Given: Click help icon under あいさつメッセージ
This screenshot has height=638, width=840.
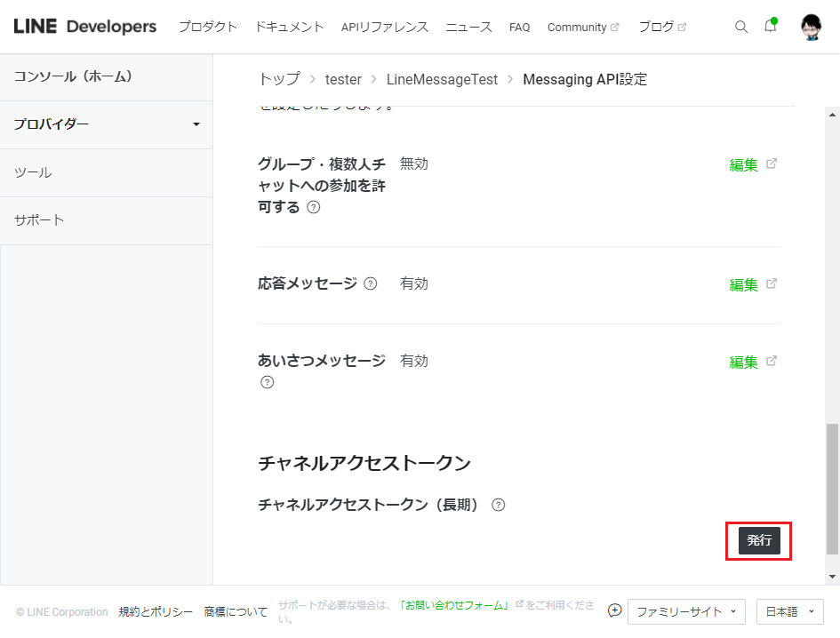Looking at the screenshot, I should click(x=267, y=382).
